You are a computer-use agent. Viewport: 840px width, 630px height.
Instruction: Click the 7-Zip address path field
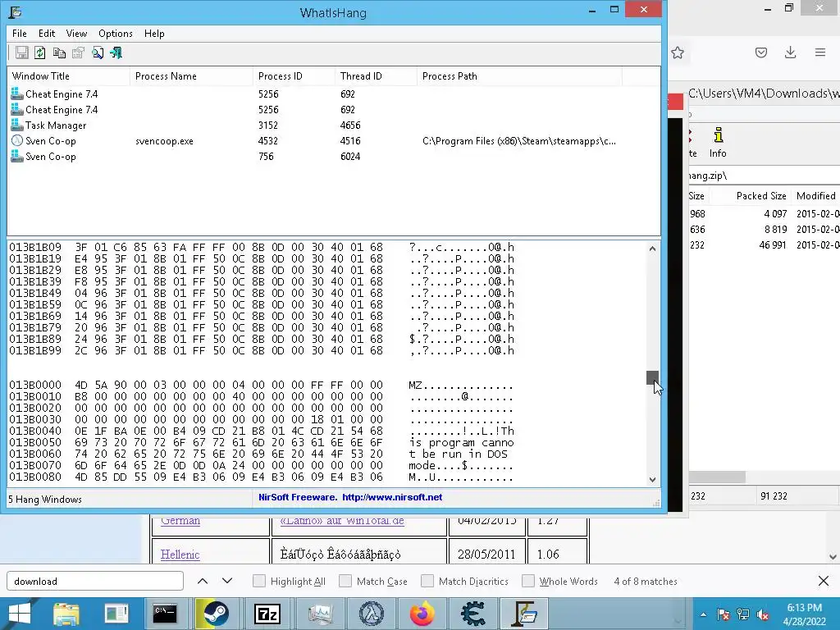765,176
